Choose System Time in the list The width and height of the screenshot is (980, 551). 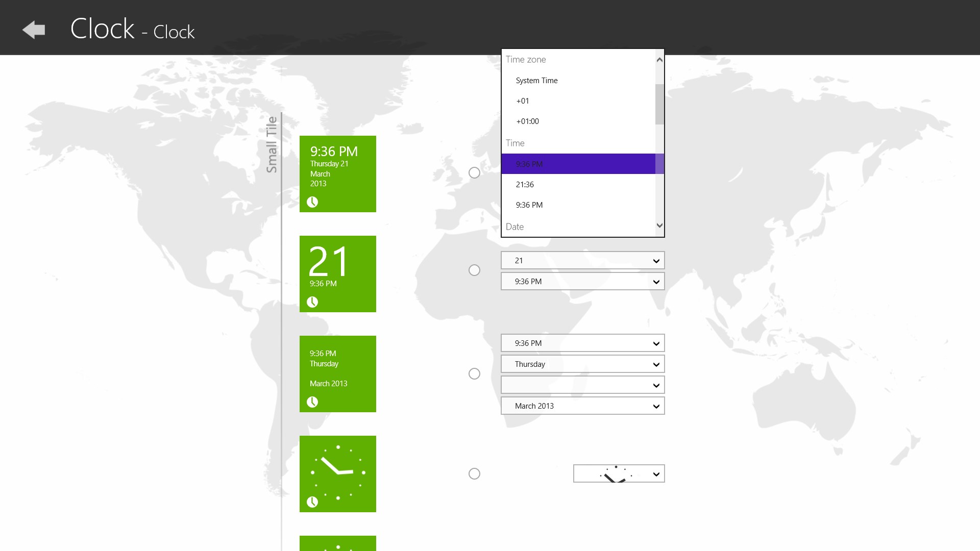[x=536, y=81]
